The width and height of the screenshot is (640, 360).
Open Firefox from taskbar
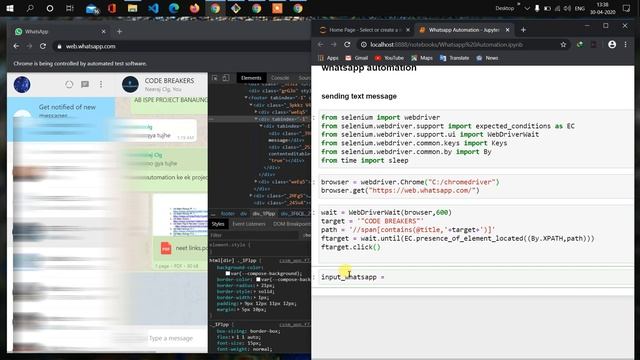coord(195,8)
